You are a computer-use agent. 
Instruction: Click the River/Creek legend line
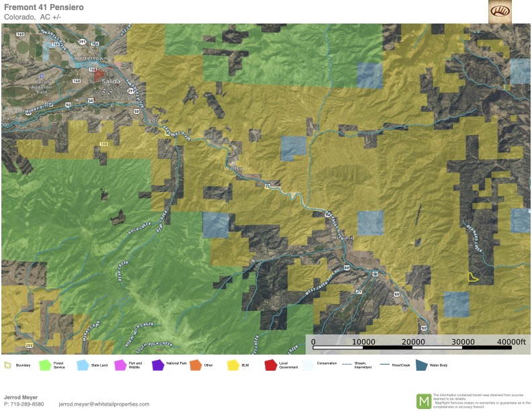tap(384, 365)
